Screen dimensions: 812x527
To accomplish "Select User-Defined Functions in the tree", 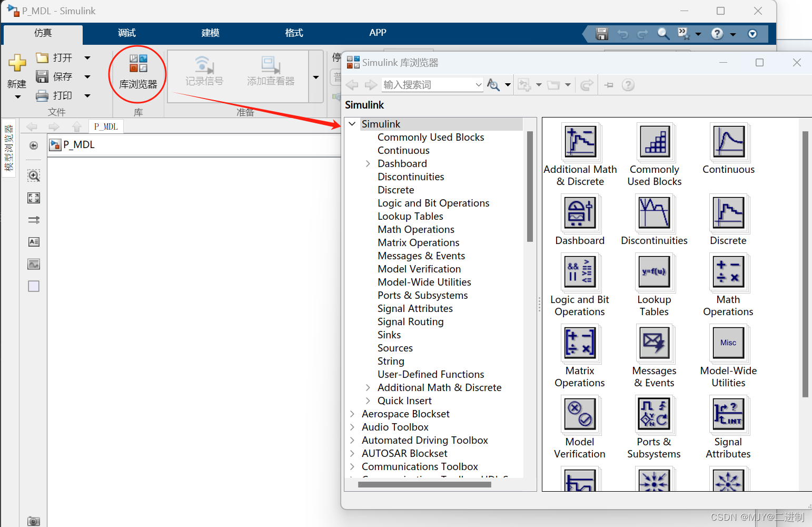I will 431,374.
